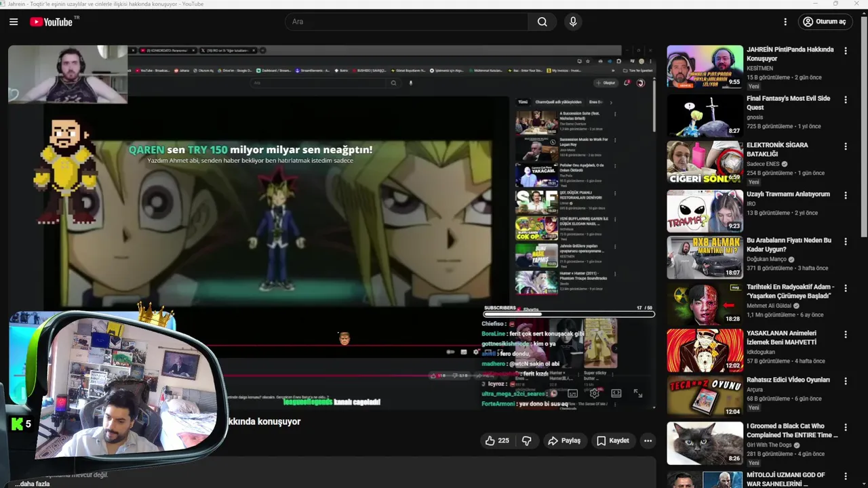Go to the YouTube home logo
Image resolution: width=868 pixels, height=488 pixels.
52,22
